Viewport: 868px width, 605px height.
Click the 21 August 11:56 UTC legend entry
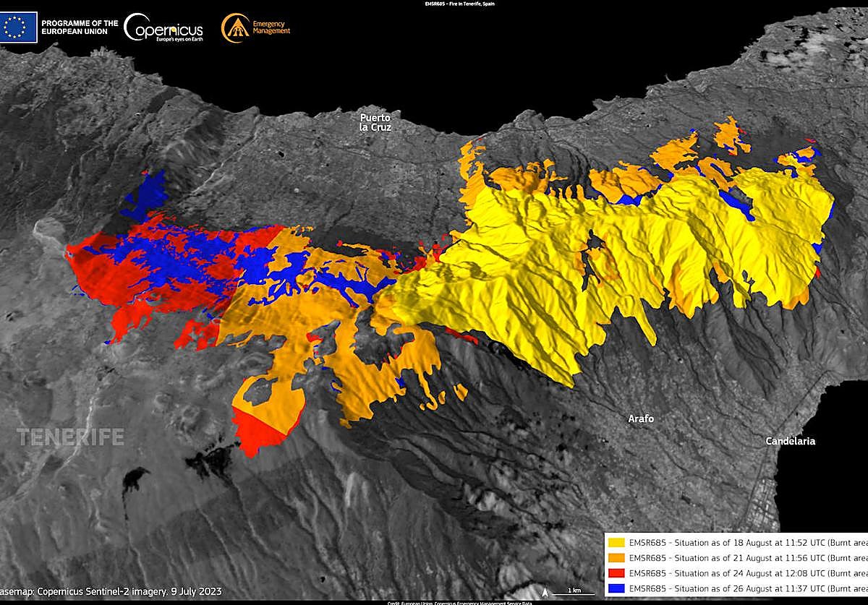click(x=746, y=557)
